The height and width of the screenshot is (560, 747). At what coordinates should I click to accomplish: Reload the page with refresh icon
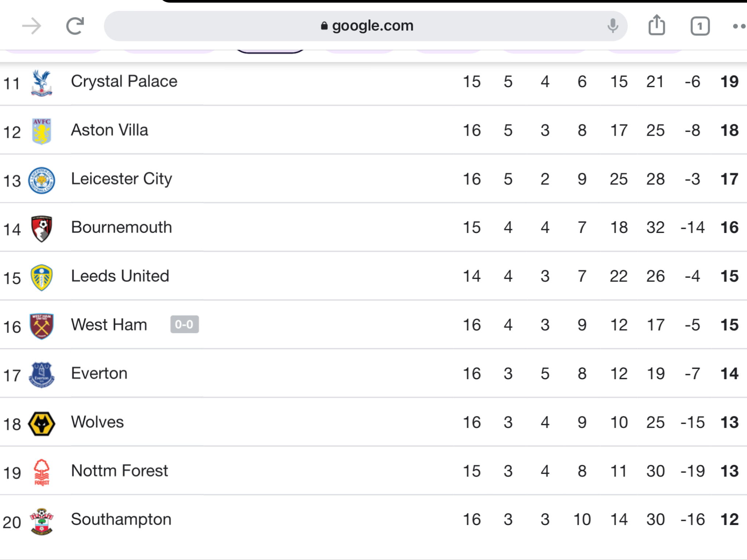[75, 26]
